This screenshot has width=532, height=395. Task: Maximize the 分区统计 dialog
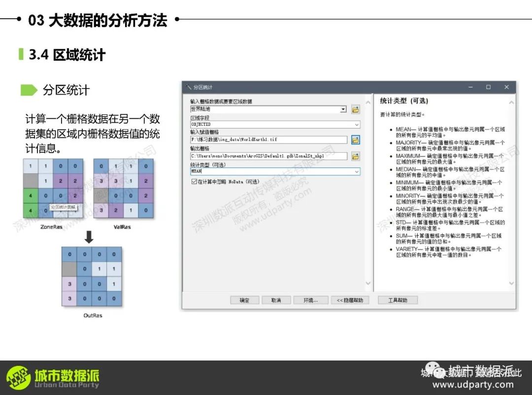pos(488,87)
